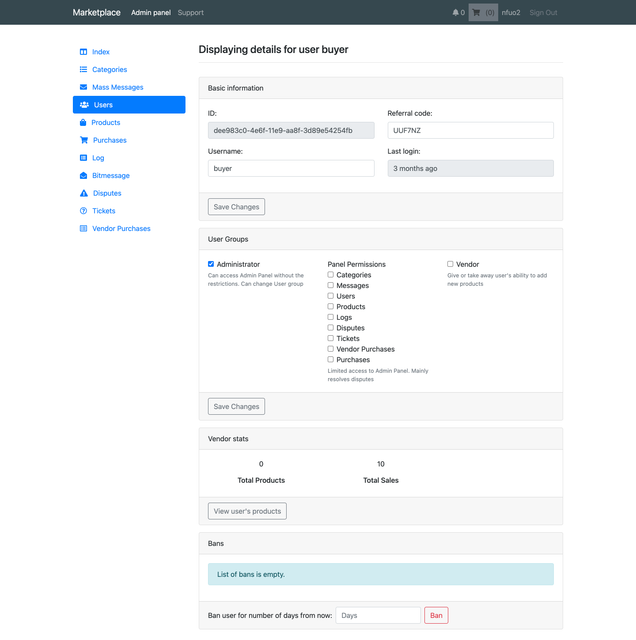Image resolution: width=636 pixels, height=640 pixels.
Task: Click the Index sidebar icon
Action: (83, 52)
